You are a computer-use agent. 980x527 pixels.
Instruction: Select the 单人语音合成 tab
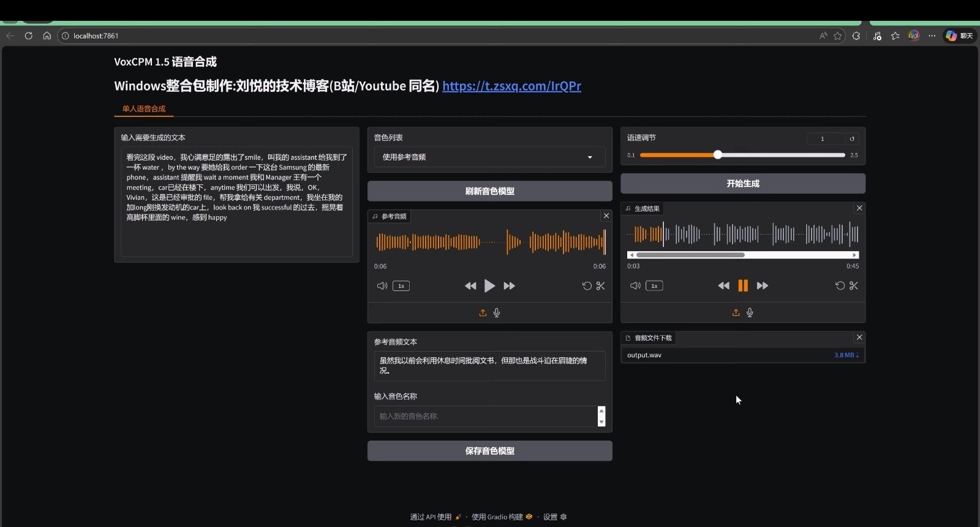pos(144,108)
